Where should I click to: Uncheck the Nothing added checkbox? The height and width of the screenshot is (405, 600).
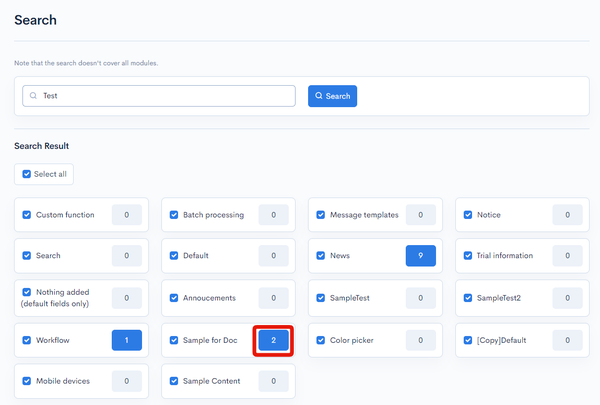click(x=26, y=292)
